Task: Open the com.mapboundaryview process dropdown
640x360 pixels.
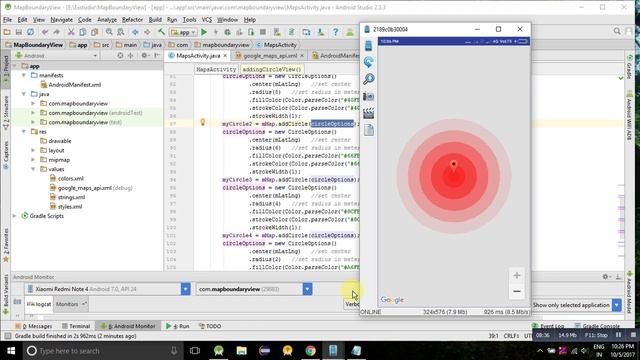Action: click(307, 289)
